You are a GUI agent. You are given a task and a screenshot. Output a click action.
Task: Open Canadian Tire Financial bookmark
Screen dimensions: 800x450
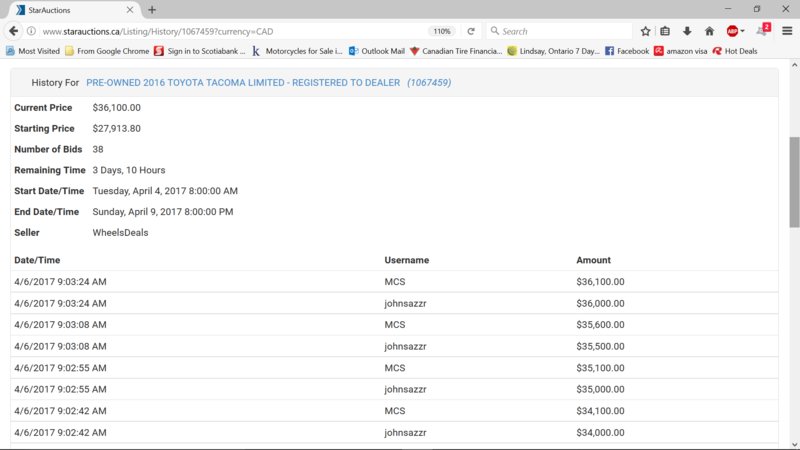(456, 51)
